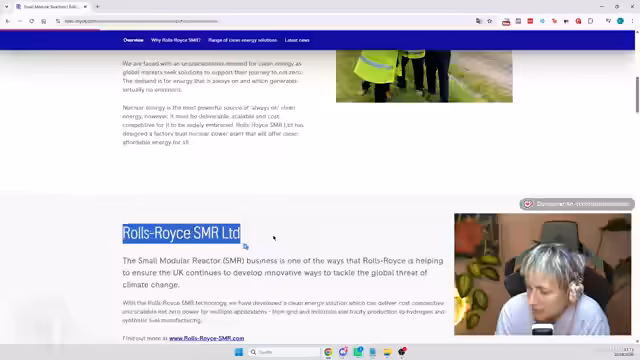
Task: Click the browser forward arrow
Action: (20, 21)
